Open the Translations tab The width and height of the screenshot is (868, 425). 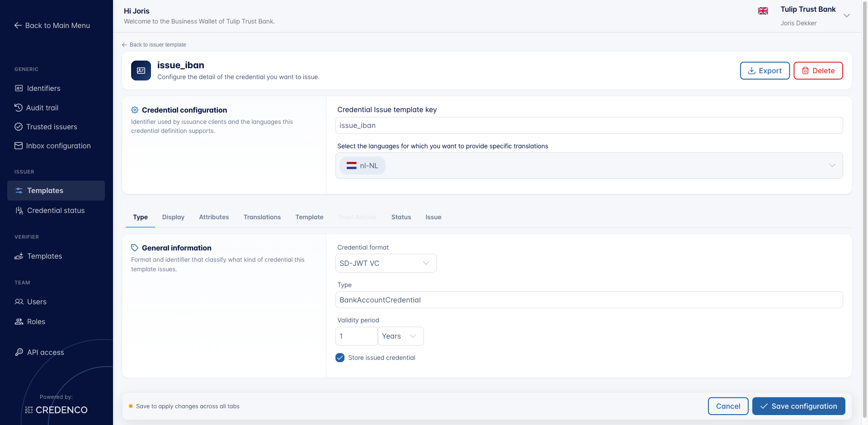(x=262, y=217)
